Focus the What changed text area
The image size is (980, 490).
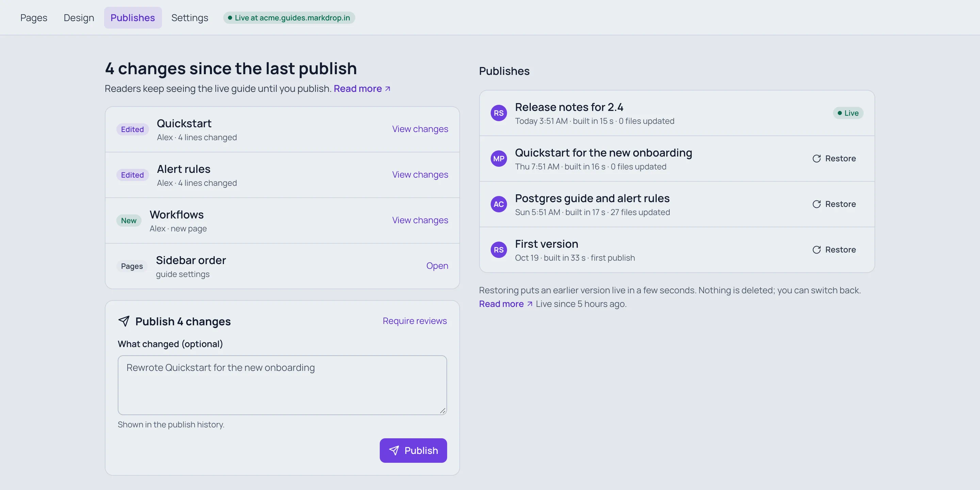(282, 385)
